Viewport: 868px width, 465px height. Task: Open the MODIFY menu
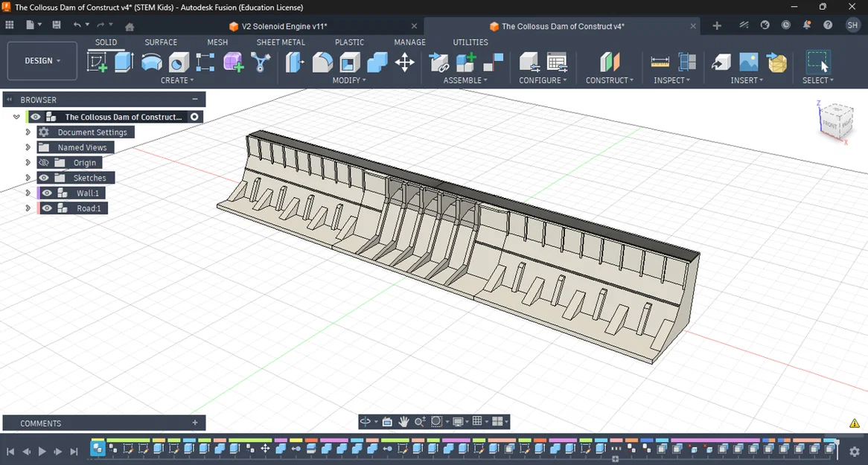[x=348, y=80]
